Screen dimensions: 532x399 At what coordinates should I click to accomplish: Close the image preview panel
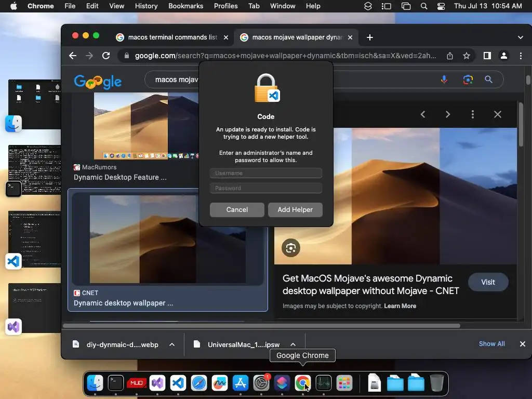(x=497, y=114)
